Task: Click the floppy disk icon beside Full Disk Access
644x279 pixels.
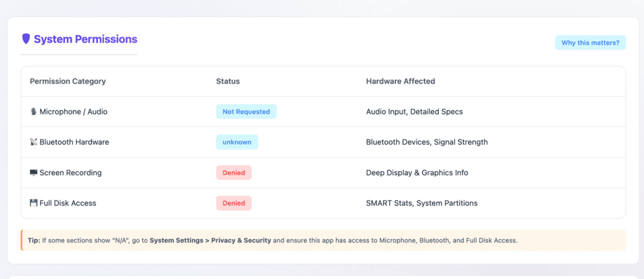Action: click(34, 203)
